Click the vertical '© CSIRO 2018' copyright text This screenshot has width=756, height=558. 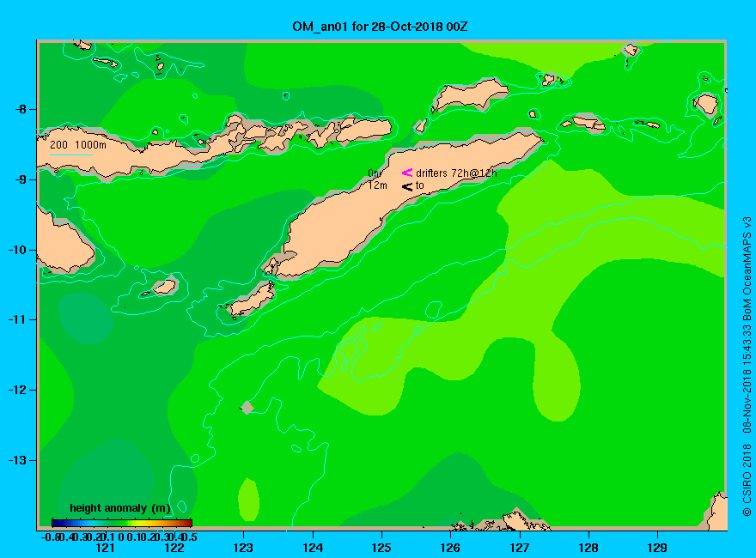[747, 481]
